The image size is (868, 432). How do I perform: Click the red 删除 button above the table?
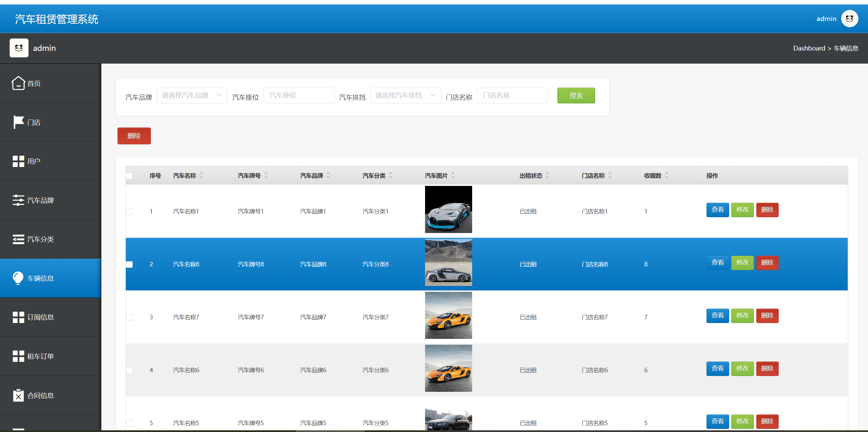pyautogui.click(x=134, y=136)
